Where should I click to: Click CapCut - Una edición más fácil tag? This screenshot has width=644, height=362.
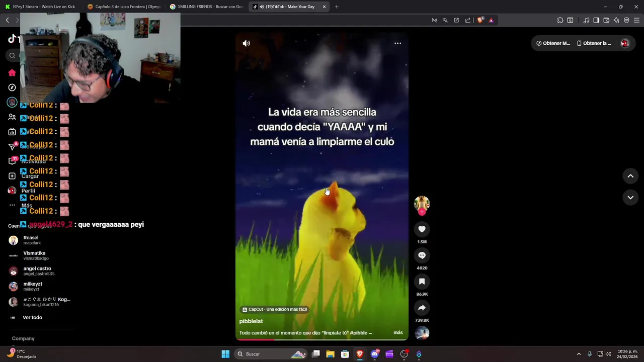(x=274, y=309)
